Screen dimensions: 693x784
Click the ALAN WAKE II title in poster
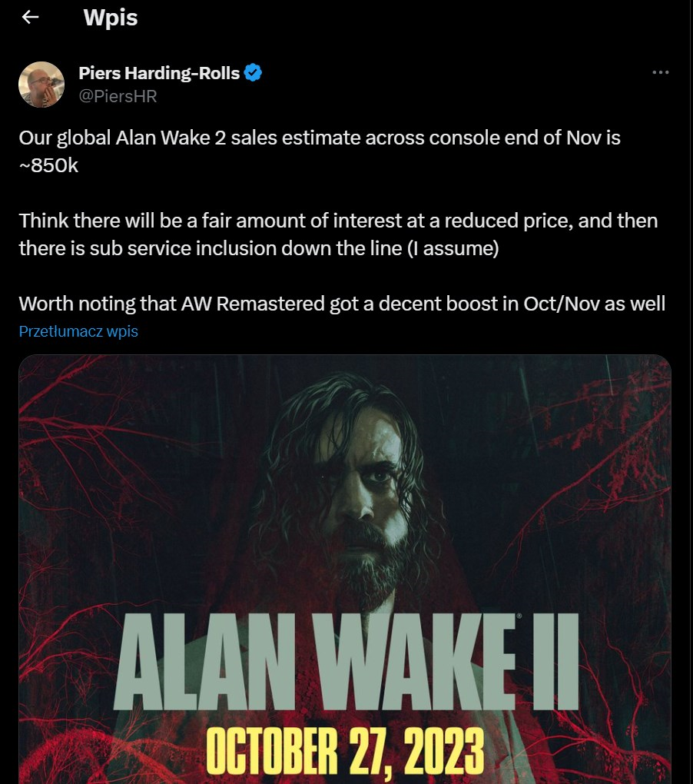(346, 662)
